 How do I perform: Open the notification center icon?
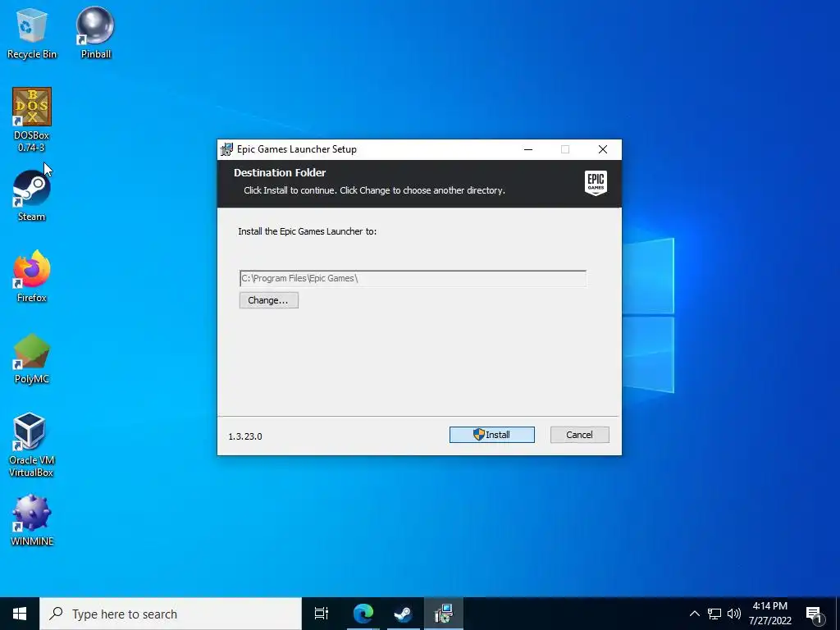tap(815, 614)
